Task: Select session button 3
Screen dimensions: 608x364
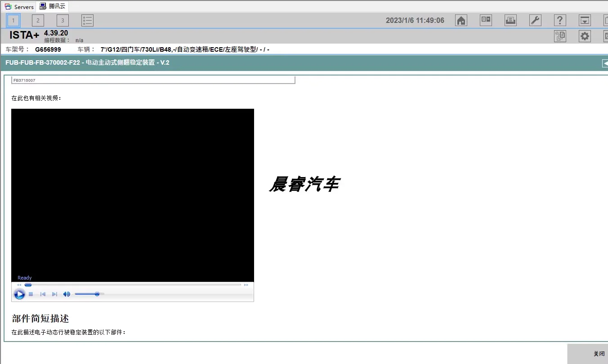Action: click(x=63, y=20)
